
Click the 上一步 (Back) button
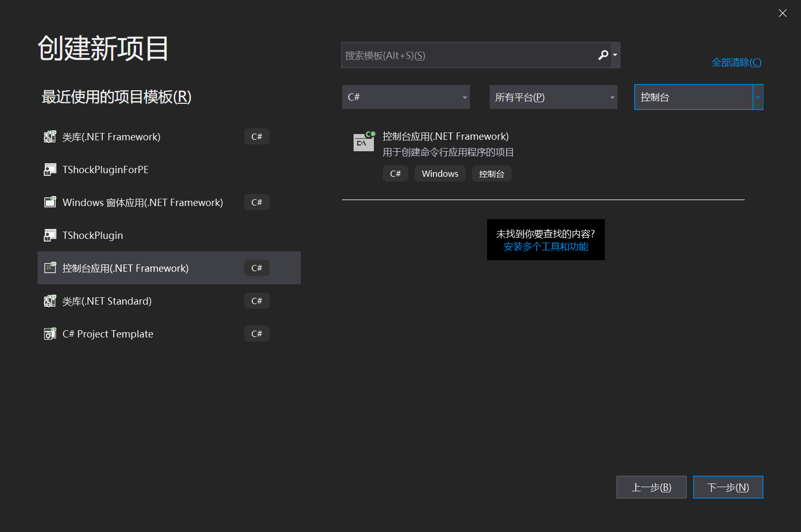pos(651,487)
